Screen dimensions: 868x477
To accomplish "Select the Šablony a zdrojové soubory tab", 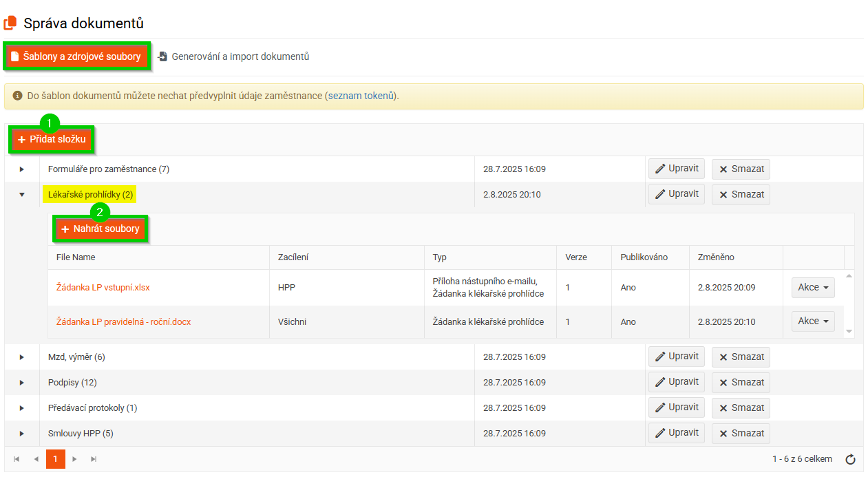I will [76, 56].
